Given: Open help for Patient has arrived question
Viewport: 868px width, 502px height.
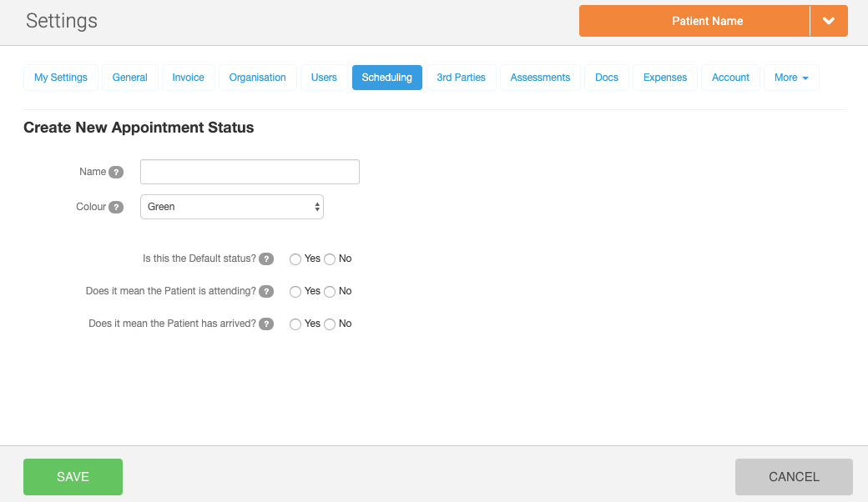Looking at the screenshot, I should [266, 324].
